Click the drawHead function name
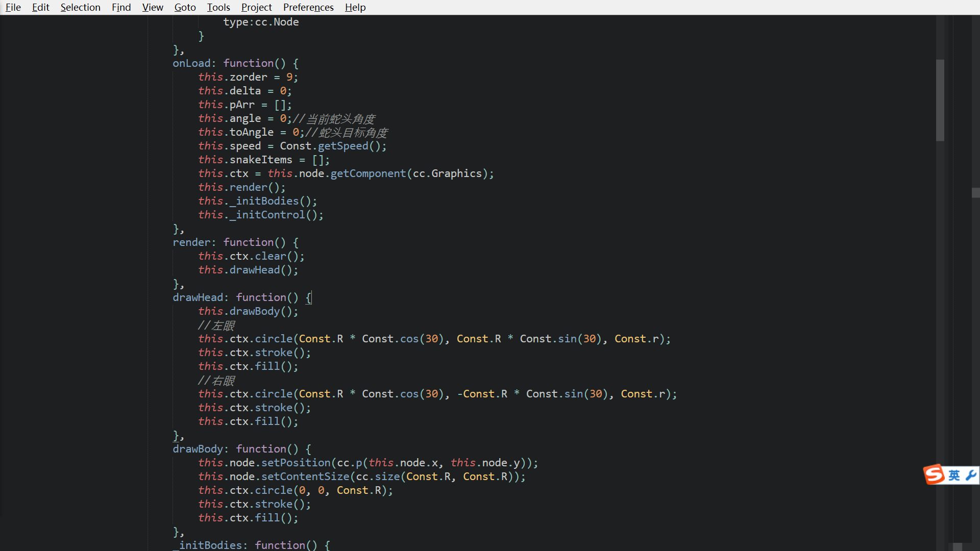This screenshot has width=980, height=551. pyautogui.click(x=198, y=297)
